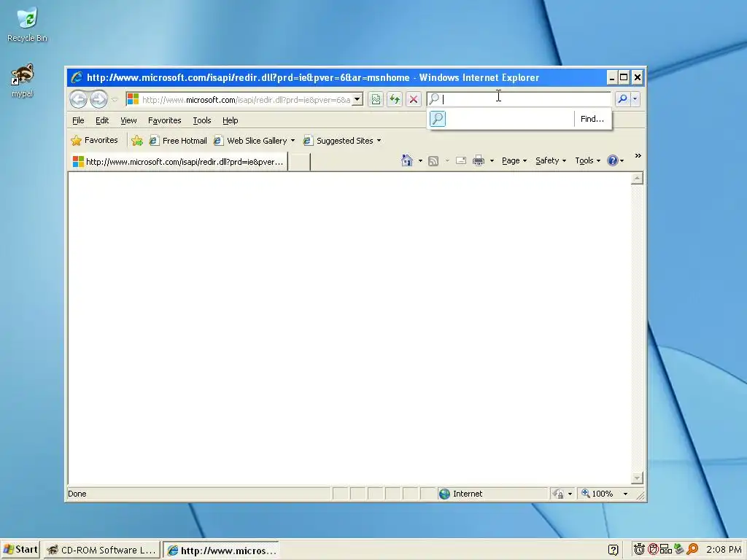Viewport: 747px width, 560px height.
Task: Click the Microsoft site icon in address bar
Action: click(x=133, y=99)
